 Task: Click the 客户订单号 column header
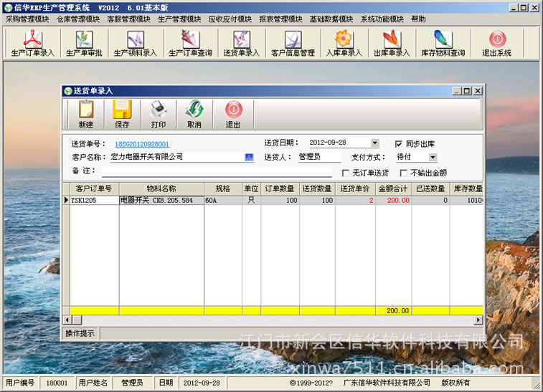click(93, 189)
